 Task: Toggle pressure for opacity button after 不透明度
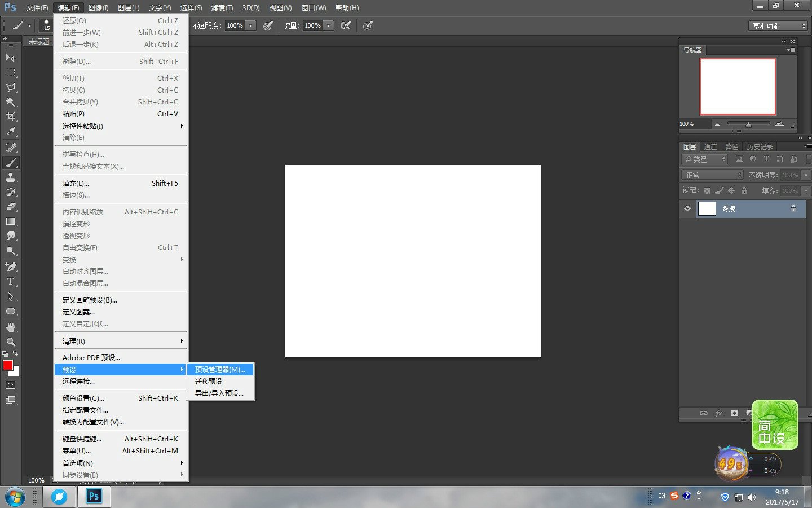click(x=268, y=25)
